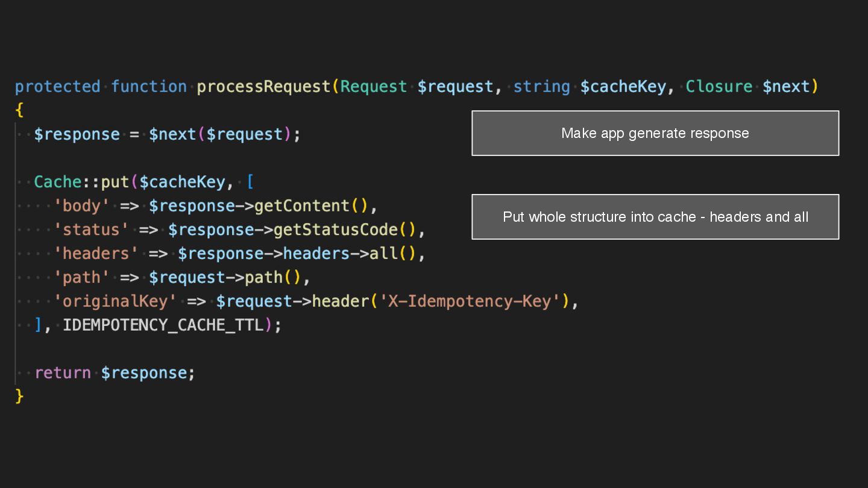This screenshot has height=488, width=868.
Task: Click the 'status' array key
Action: (91, 230)
